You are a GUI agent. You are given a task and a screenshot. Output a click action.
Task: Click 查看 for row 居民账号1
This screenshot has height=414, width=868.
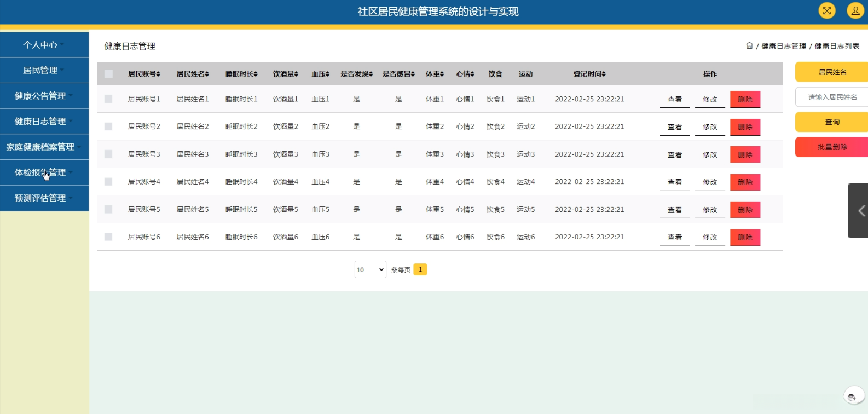pyautogui.click(x=675, y=100)
